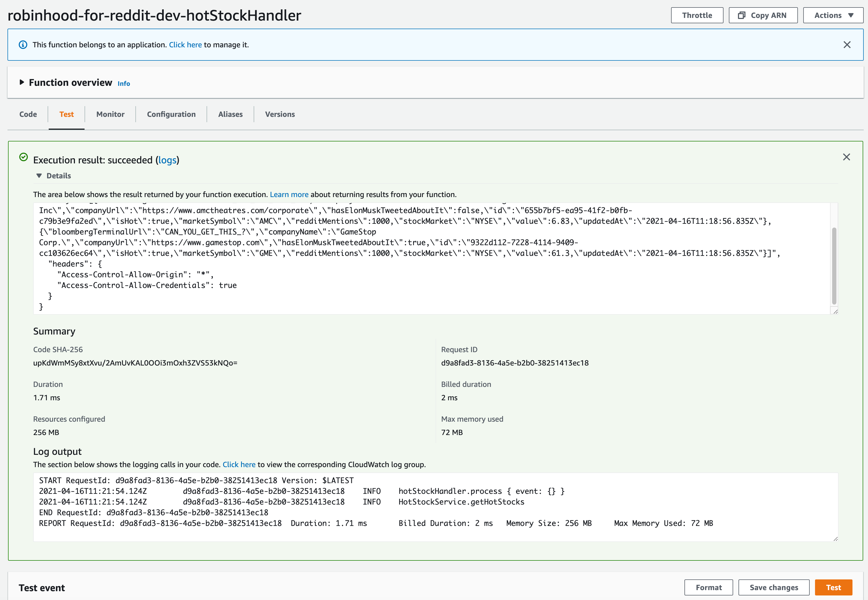The width and height of the screenshot is (868, 600).
Task: Click the Copy ARN icon
Action: coord(741,16)
